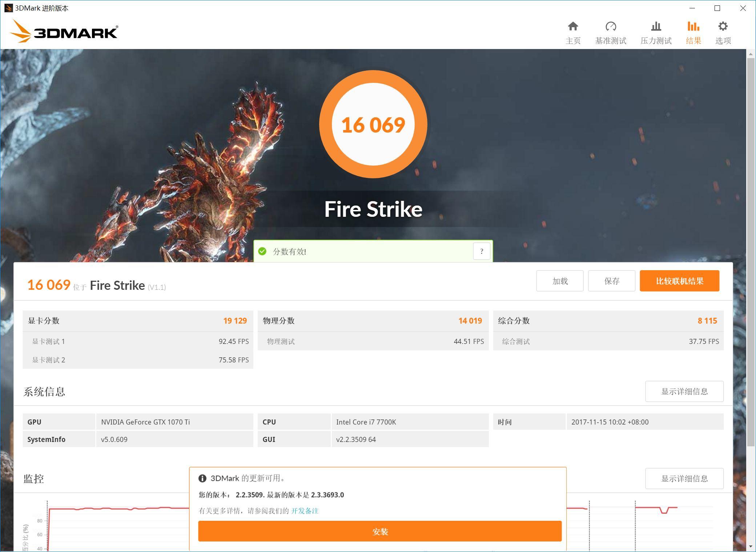The image size is (756, 552).
Task: Click 显卡测试 2 75.58 FPS row
Action: (138, 360)
